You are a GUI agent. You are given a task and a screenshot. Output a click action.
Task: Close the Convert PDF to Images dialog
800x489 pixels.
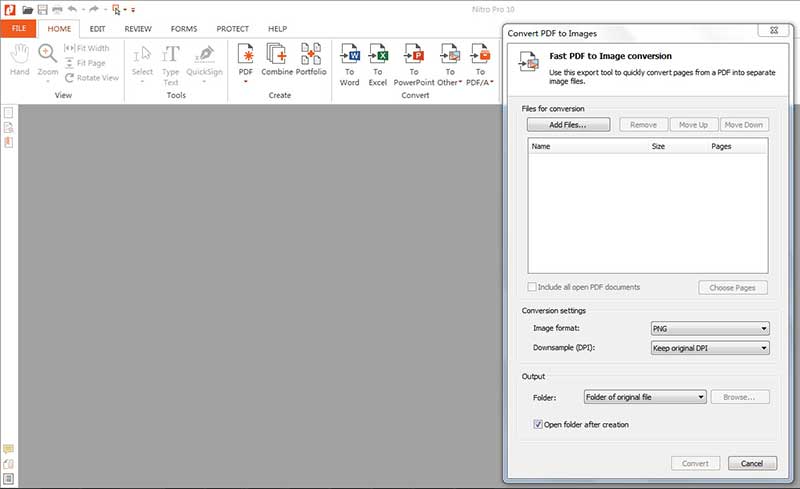pos(774,31)
